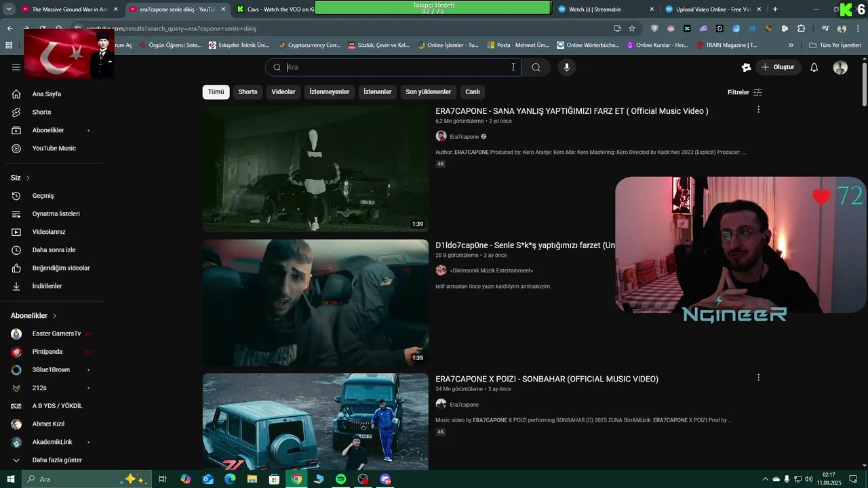Image resolution: width=868 pixels, height=488 pixels.
Task: Open a new browser tab
Action: point(775,9)
